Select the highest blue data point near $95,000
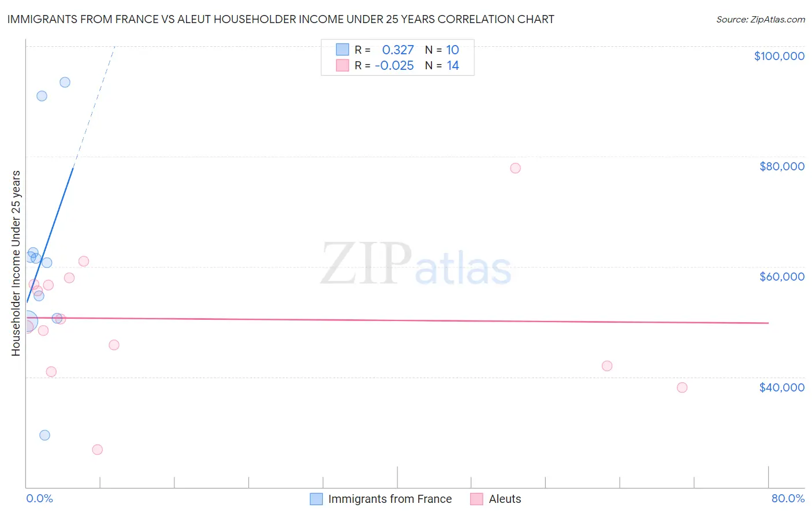Screen dimensions: 812x515 coord(65,82)
